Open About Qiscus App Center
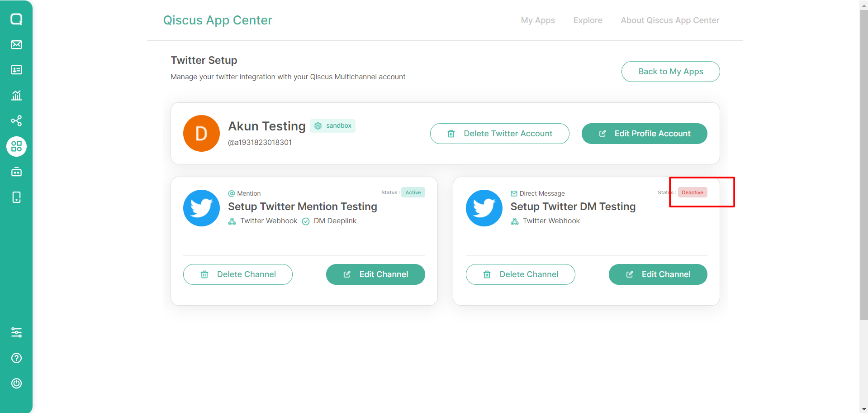The width and height of the screenshot is (868, 413). (x=670, y=20)
